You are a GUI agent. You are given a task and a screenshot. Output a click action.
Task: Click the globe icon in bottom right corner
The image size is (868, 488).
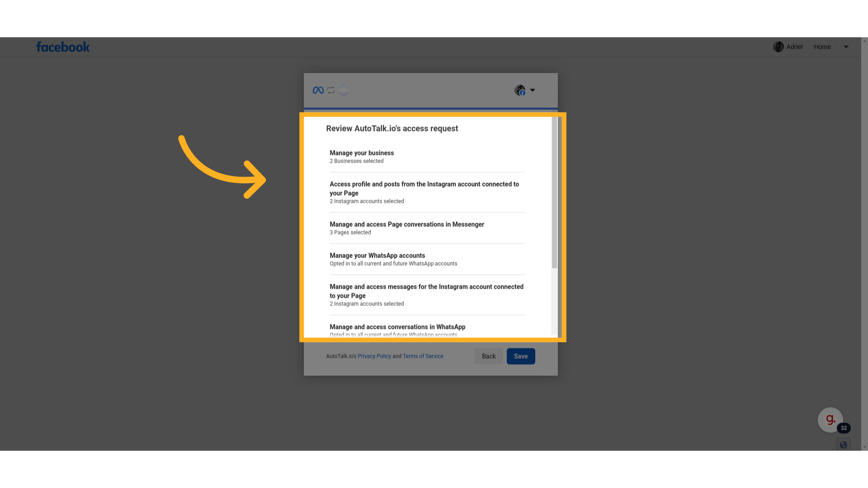pos(843,445)
